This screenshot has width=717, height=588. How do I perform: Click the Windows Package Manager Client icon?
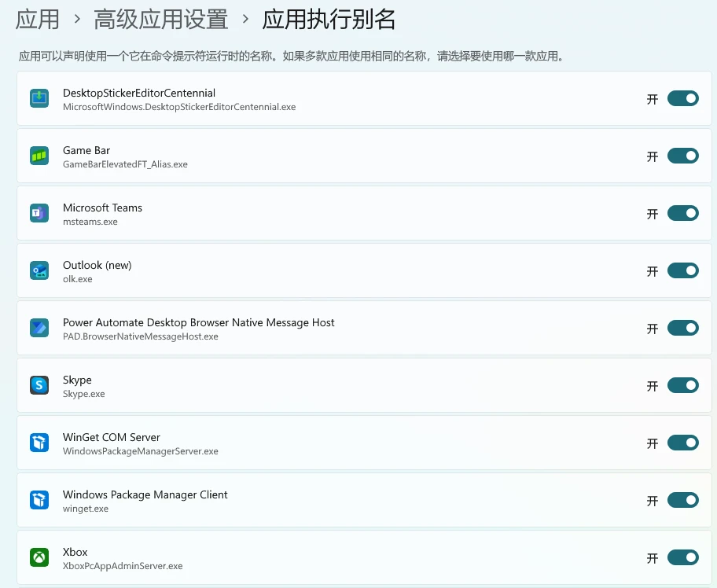(x=39, y=500)
